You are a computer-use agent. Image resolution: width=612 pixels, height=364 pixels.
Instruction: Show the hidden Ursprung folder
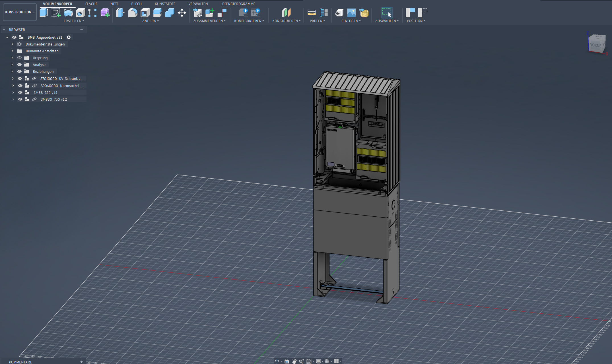pos(19,58)
